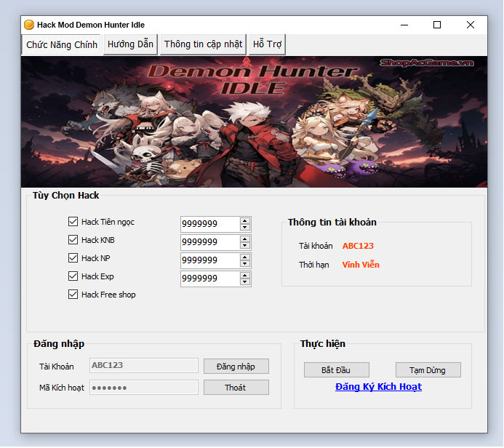Increase the Hack Tiên ngọc value with up arrow

[245, 221]
